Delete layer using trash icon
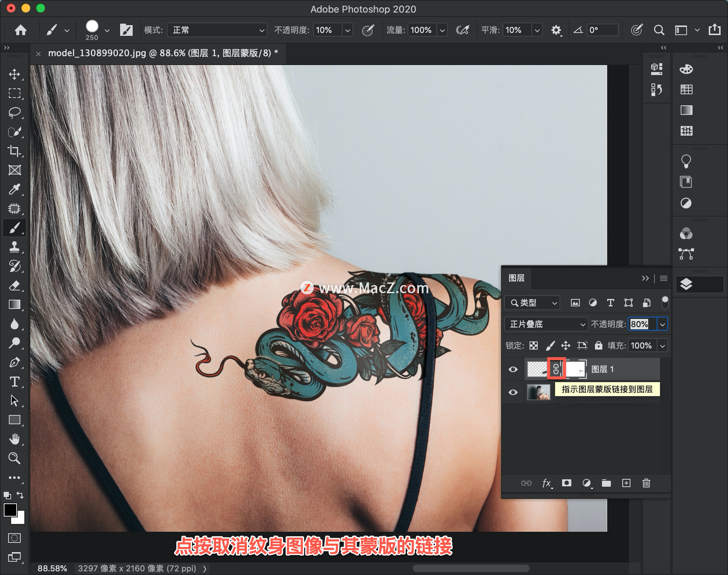Viewport: 728px width, 575px height. point(646,483)
